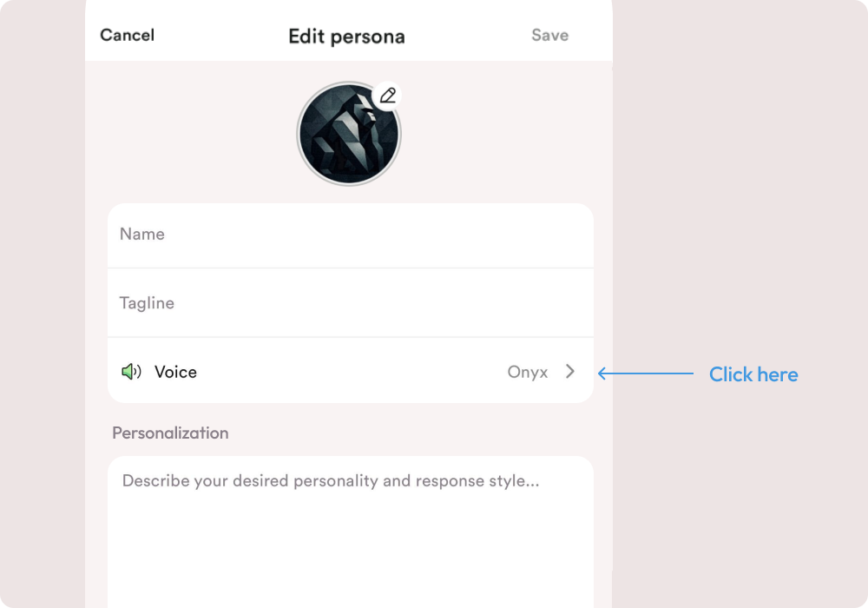This screenshot has width=868, height=608.
Task: Focus the personality description text area
Action: (x=351, y=530)
